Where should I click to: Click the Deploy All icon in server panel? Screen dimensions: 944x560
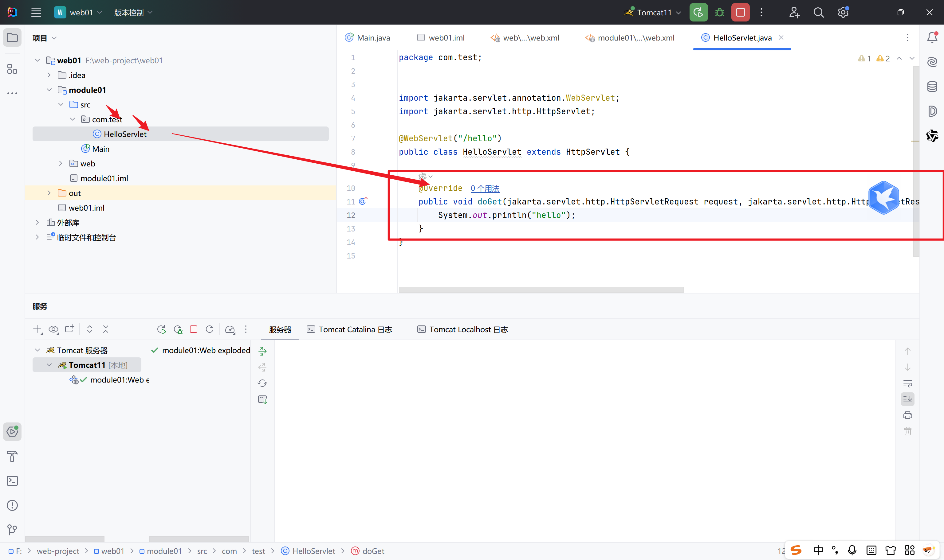pyautogui.click(x=262, y=351)
